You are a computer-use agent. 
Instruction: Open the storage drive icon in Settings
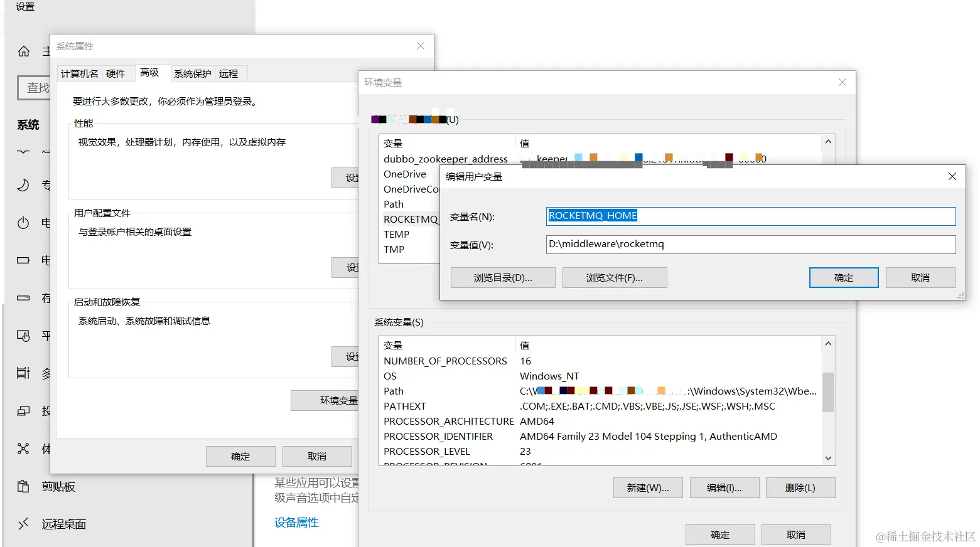point(23,298)
